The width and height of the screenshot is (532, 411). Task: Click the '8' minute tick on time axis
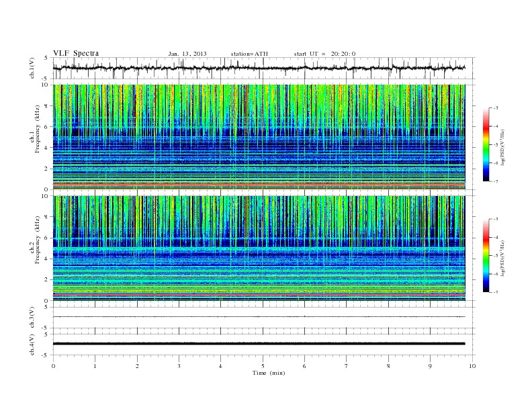(388, 366)
